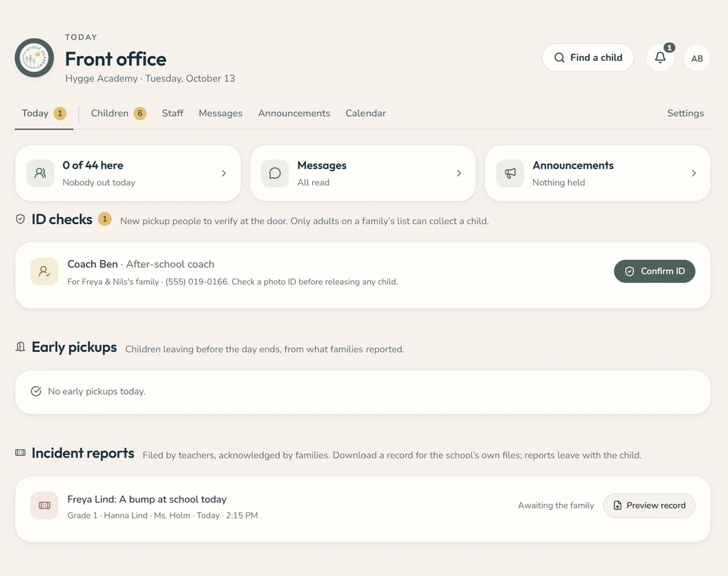
Task: Click the Find a child button
Action: (x=588, y=58)
